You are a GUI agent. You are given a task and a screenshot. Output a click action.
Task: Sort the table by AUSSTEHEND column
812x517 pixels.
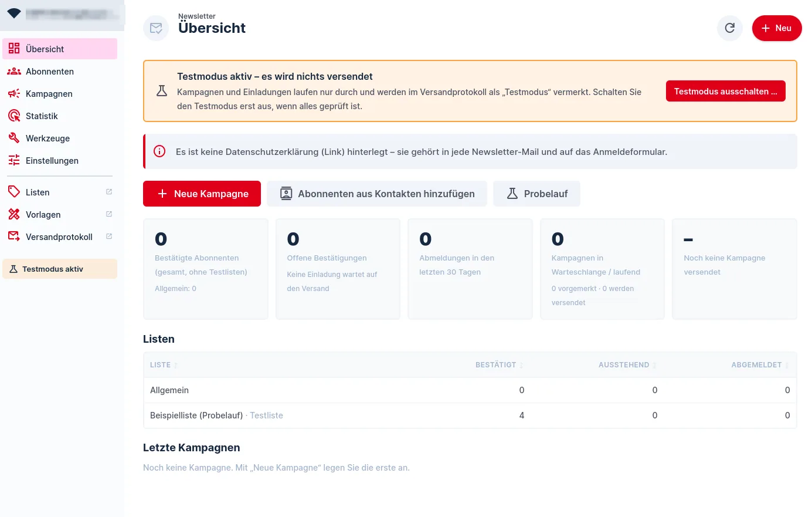click(627, 365)
